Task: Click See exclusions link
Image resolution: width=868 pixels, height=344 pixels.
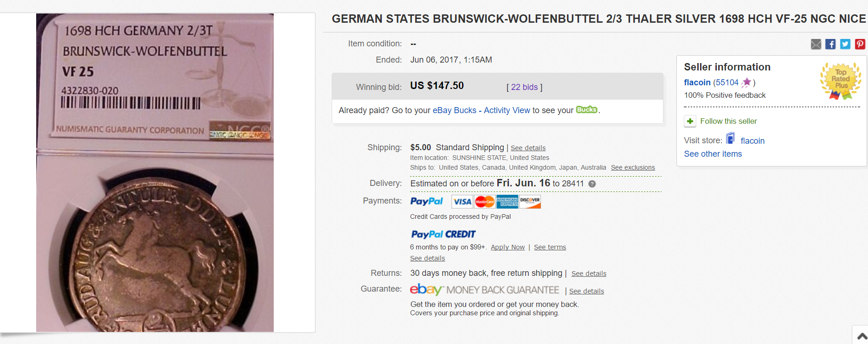Action: pos(633,167)
